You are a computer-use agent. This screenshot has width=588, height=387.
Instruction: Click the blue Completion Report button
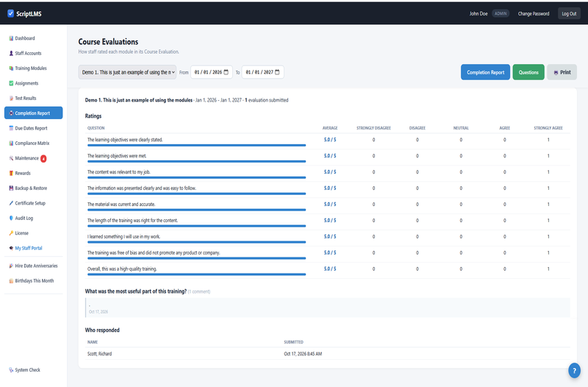point(485,72)
